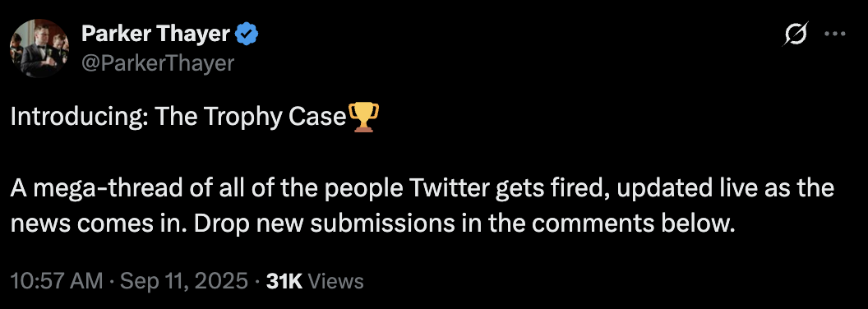Click the word "mega-thread" in the tweet
The height and width of the screenshot is (309, 868).
tap(101, 188)
